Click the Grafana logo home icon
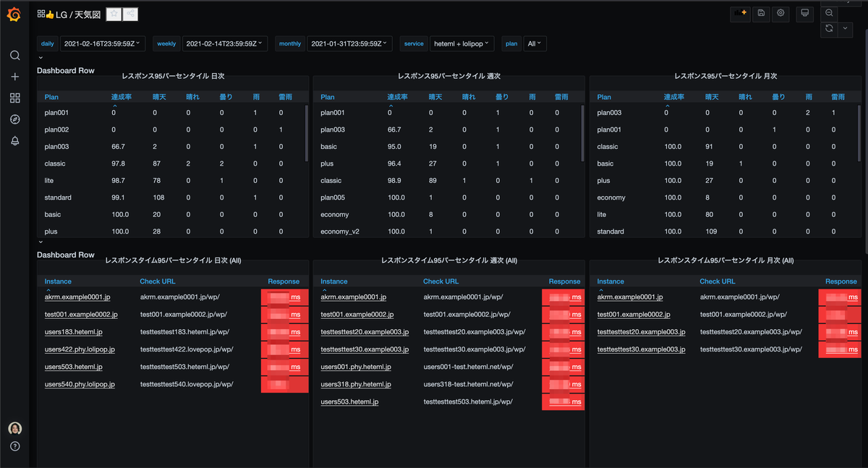 point(14,14)
